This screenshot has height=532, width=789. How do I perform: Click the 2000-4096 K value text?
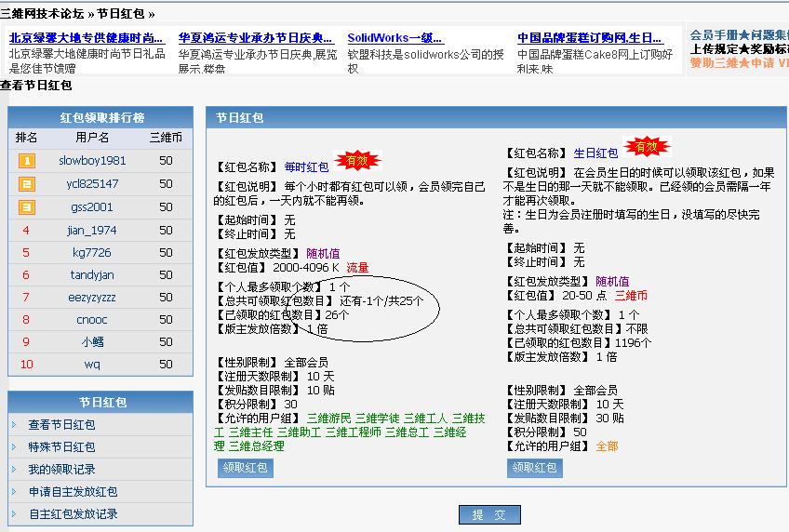tap(306, 268)
